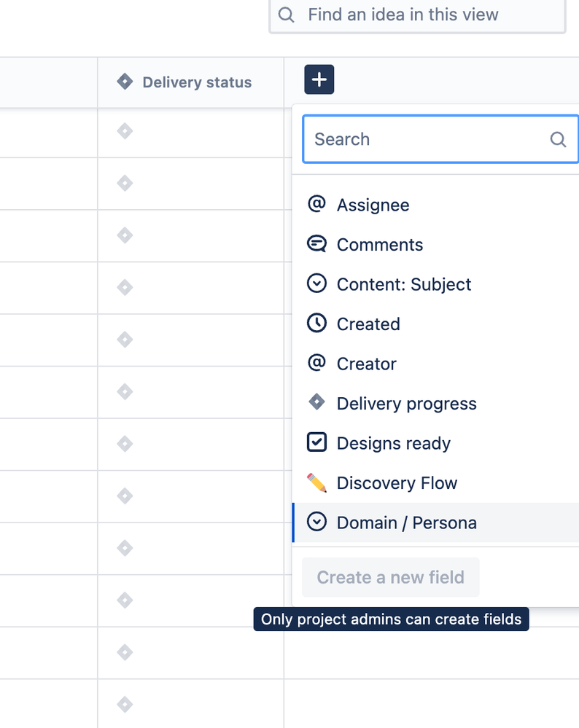Image resolution: width=579 pixels, height=728 pixels.
Task: Click the clock icon beside Created
Action: click(x=316, y=324)
